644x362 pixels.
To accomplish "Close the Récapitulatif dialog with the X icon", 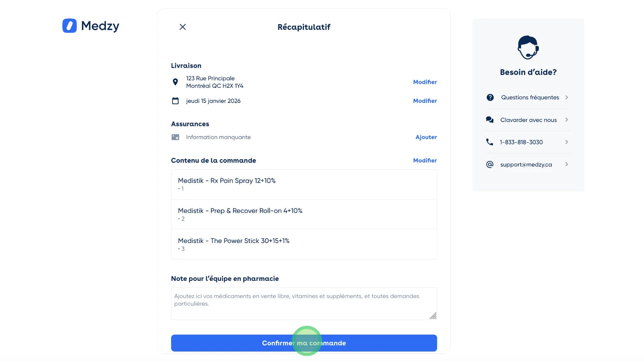I will [x=182, y=27].
